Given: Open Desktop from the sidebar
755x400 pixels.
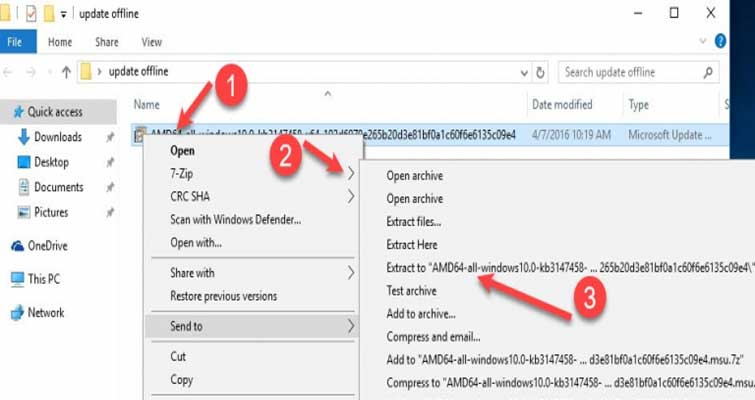Looking at the screenshot, I should (51, 162).
